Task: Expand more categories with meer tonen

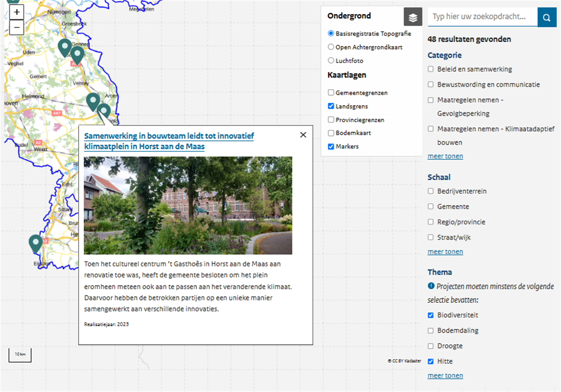Action: (445, 156)
